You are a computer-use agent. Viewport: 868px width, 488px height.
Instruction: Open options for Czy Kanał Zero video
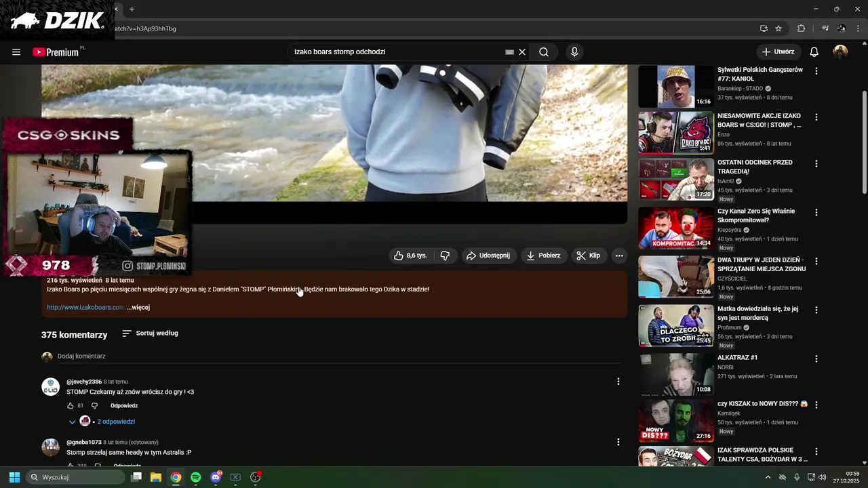point(816,212)
